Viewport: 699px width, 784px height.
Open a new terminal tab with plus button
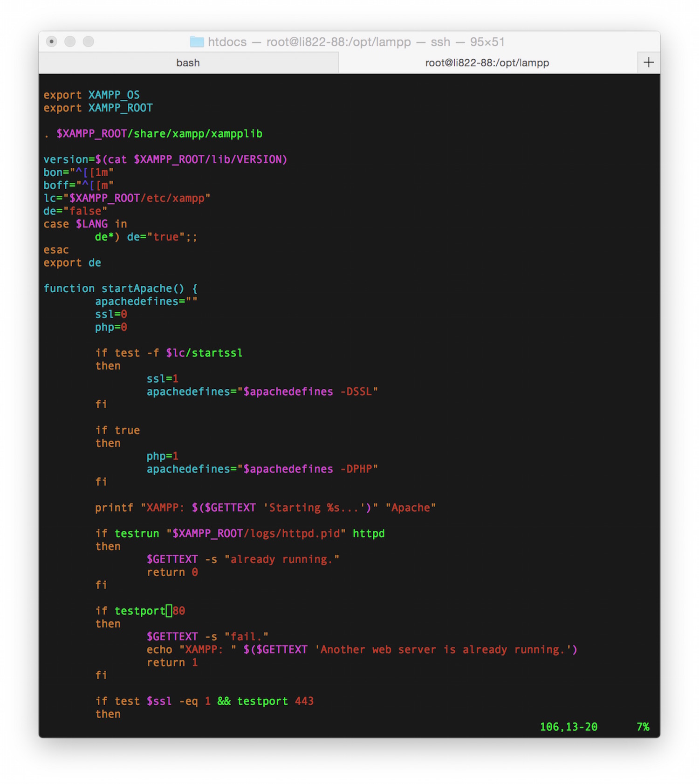point(649,62)
